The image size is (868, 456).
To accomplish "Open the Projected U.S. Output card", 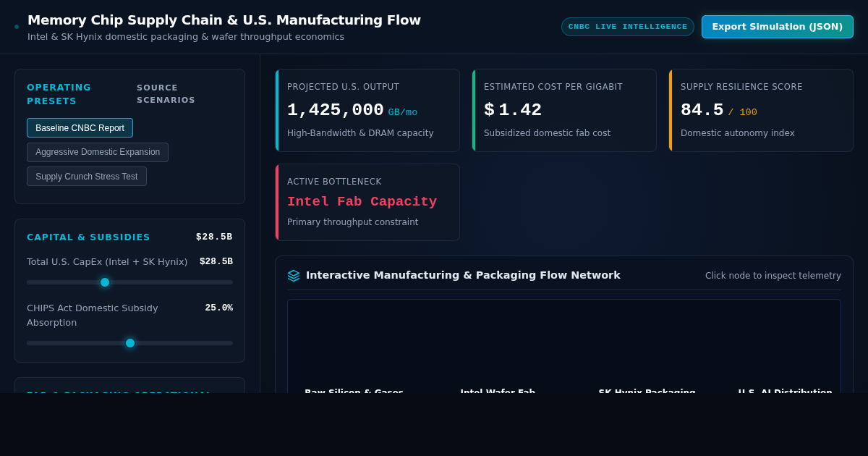I will 367,110.
